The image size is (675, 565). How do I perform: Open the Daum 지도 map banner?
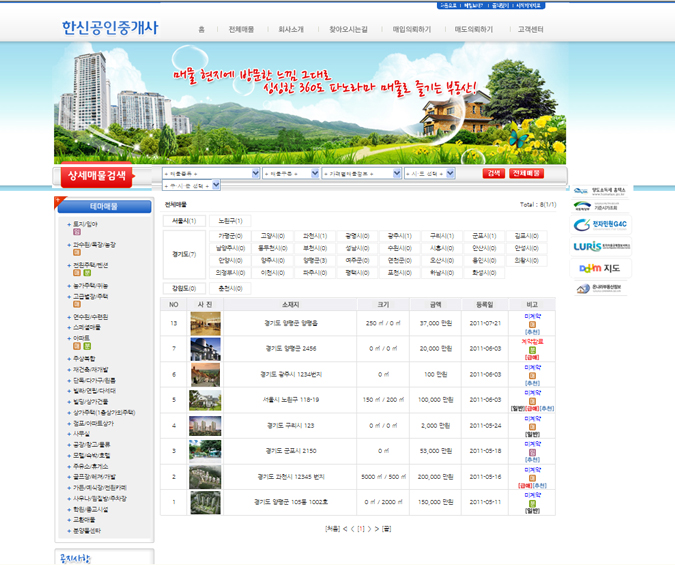tap(601, 268)
